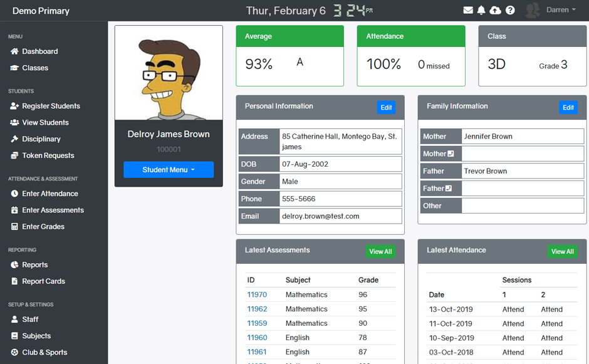
Task: Select Register Students menu item
Action: pyautogui.click(x=51, y=107)
